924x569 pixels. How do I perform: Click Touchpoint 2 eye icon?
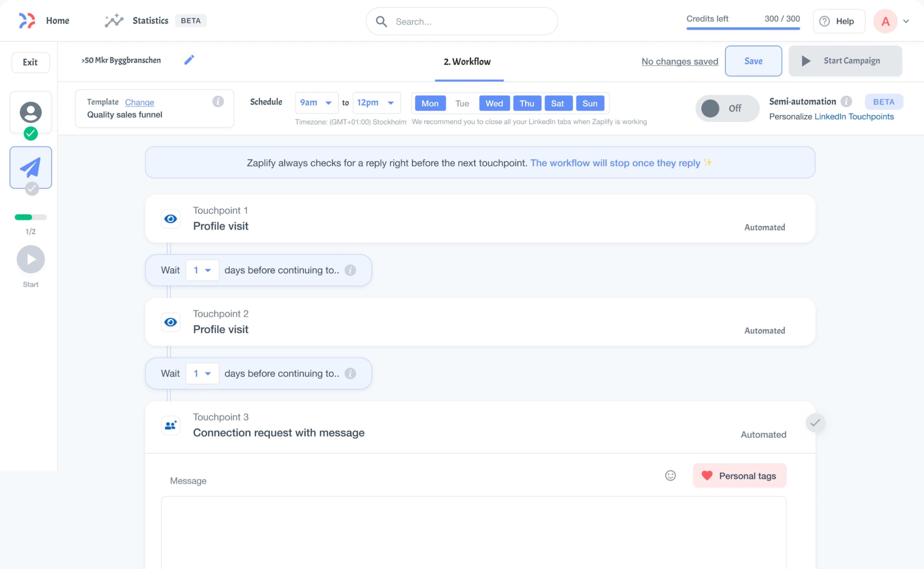(x=171, y=322)
